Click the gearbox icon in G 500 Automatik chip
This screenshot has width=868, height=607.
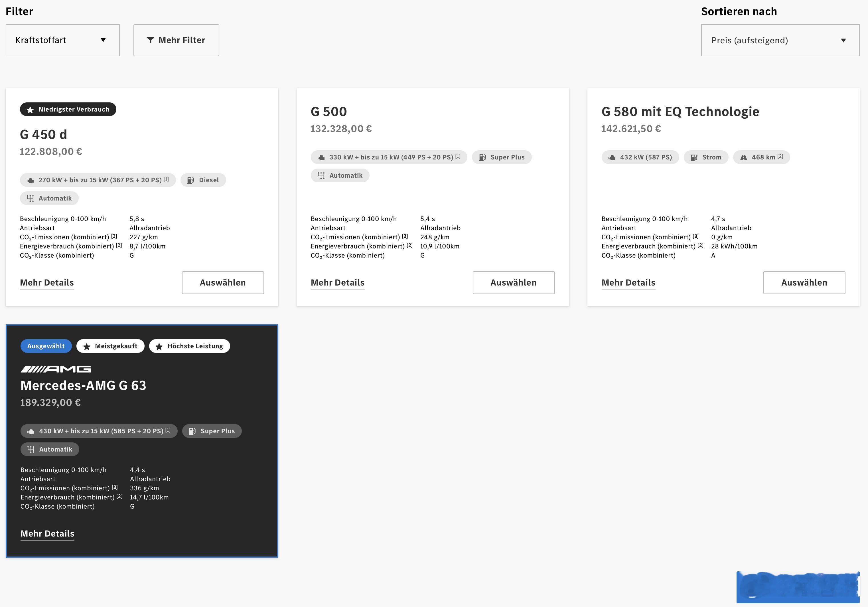click(321, 175)
